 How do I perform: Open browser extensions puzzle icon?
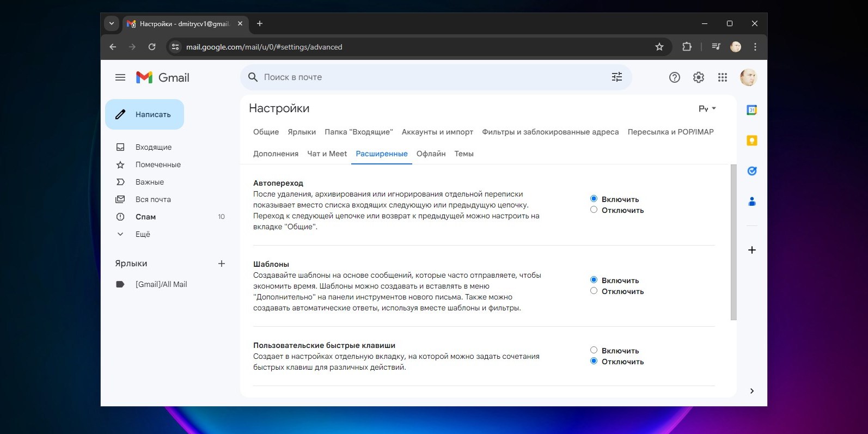[687, 47]
